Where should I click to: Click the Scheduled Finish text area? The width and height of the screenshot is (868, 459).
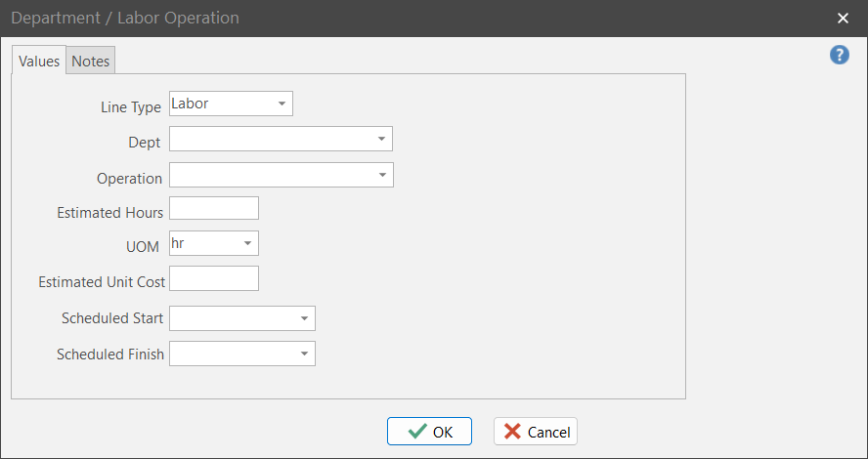[232, 354]
